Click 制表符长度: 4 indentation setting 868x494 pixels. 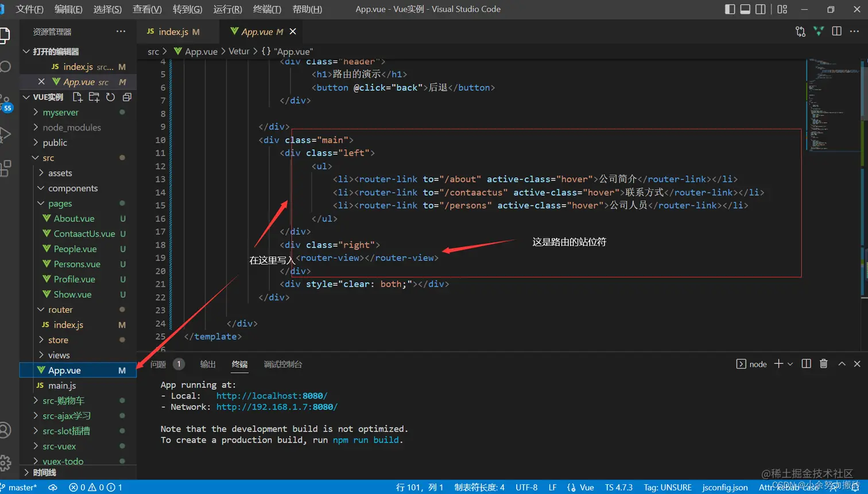pyautogui.click(x=479, y=487)
